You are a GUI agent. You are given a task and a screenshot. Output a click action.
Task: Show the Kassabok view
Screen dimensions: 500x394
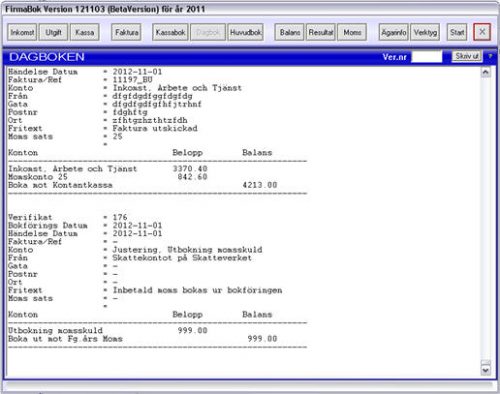tap(170, 32)
